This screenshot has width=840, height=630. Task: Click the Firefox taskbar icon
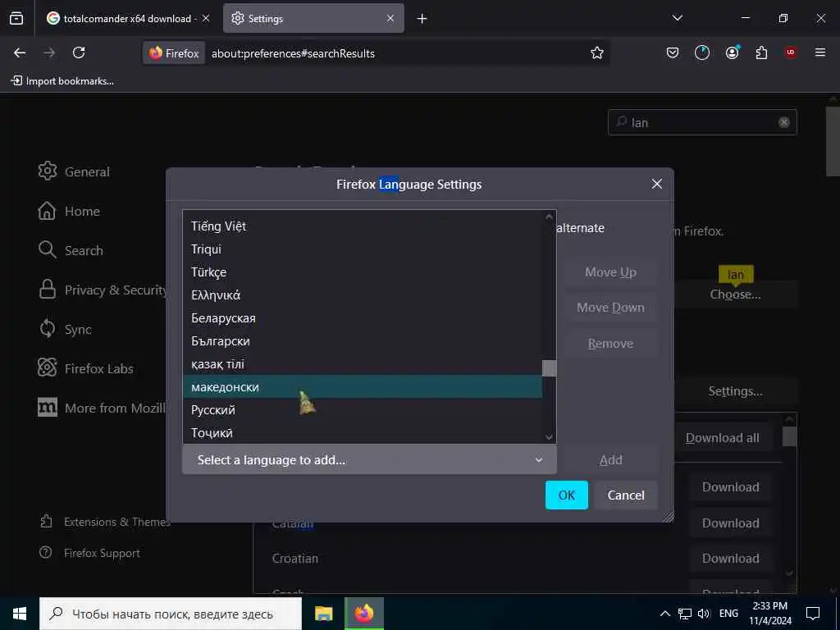point(363,614)
